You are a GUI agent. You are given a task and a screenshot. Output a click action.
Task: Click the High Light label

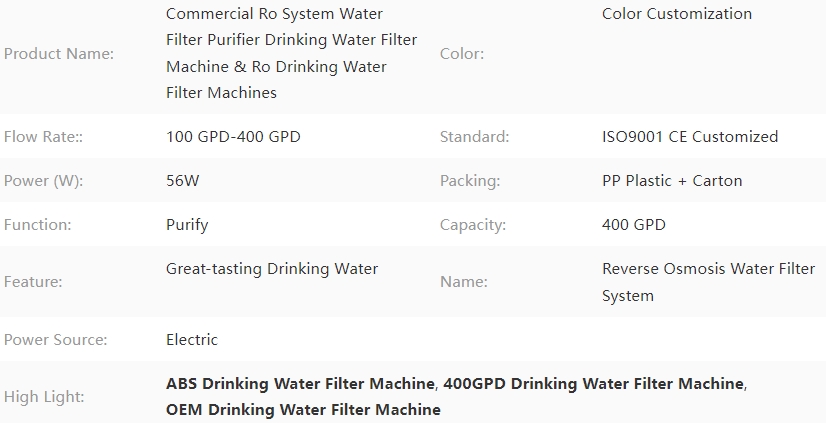pos(44,397)
